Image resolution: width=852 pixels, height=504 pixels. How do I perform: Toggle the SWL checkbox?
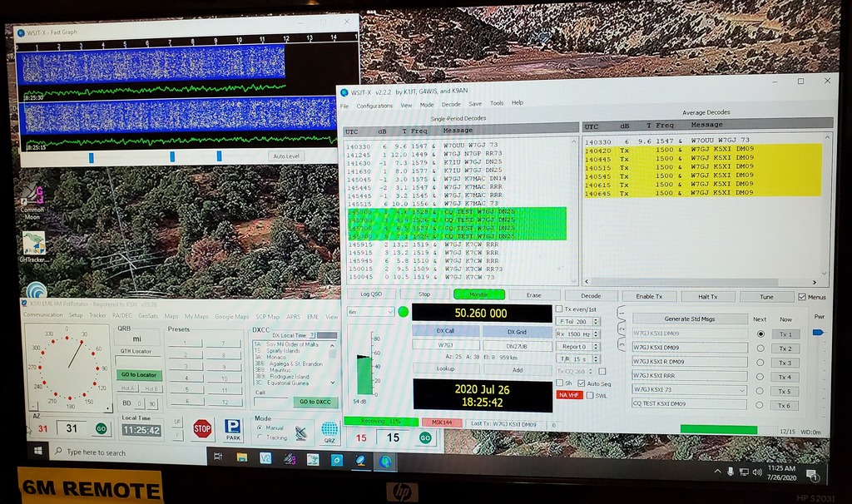coord(590,395)
